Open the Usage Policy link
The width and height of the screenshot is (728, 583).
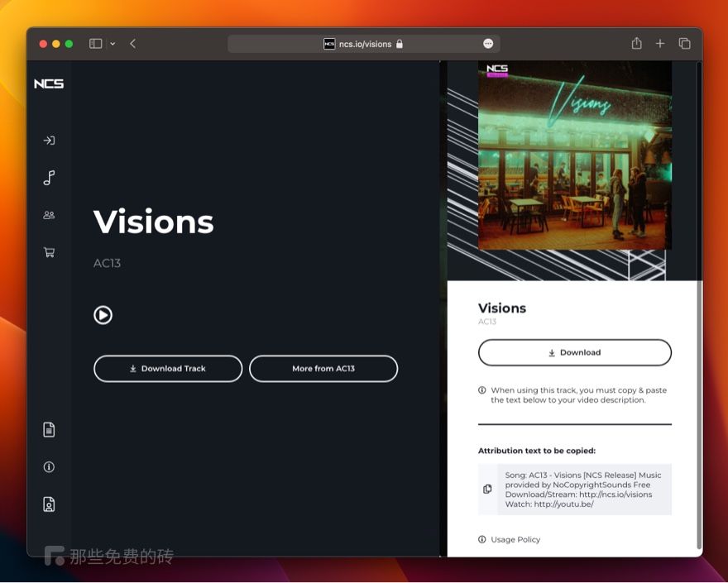[x=515, y=539]
